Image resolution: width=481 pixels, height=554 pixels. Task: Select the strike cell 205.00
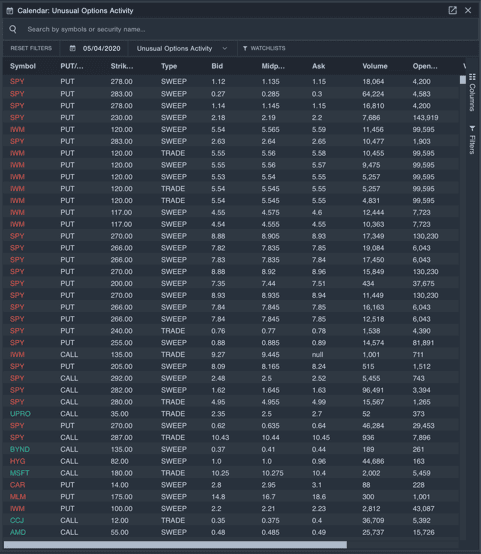tap(122, 366)
